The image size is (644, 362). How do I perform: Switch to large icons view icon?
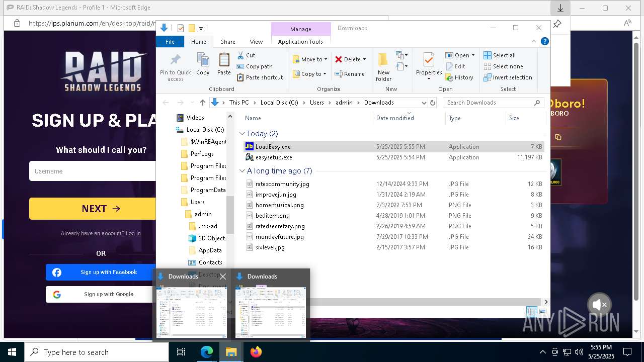pos(543,312)
